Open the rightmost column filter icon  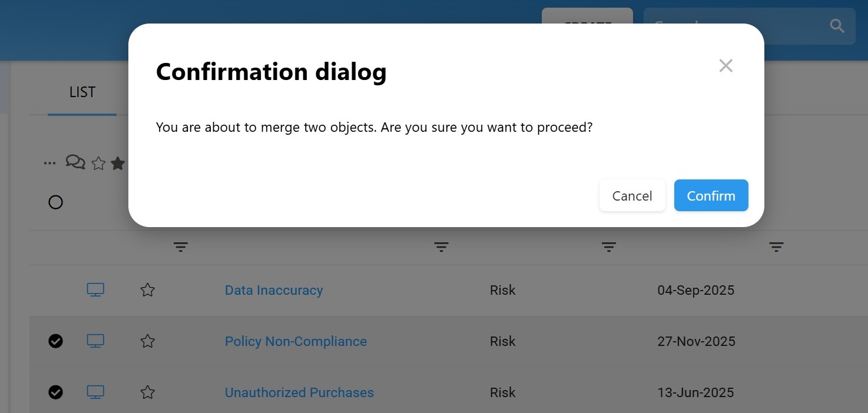click(x=776, y=248)
